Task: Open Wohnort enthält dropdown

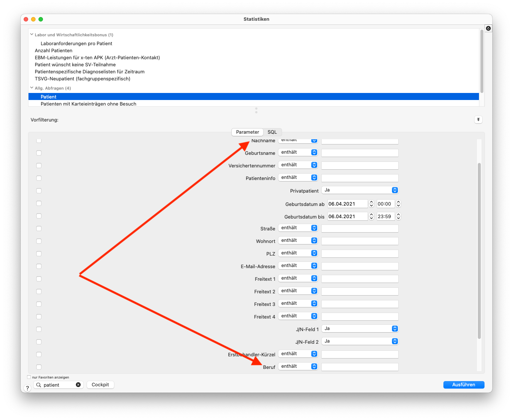Action: [x=298, y=240]
